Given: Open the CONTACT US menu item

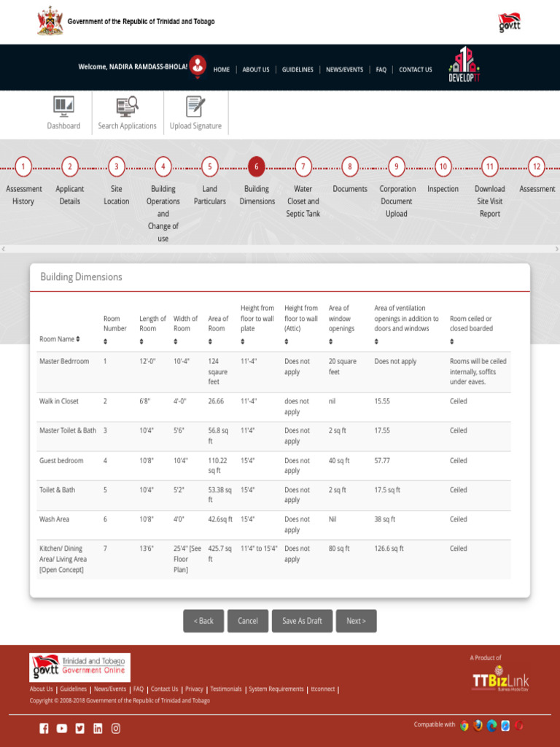Looking at the screenshot, I should (x=416, y=69).
